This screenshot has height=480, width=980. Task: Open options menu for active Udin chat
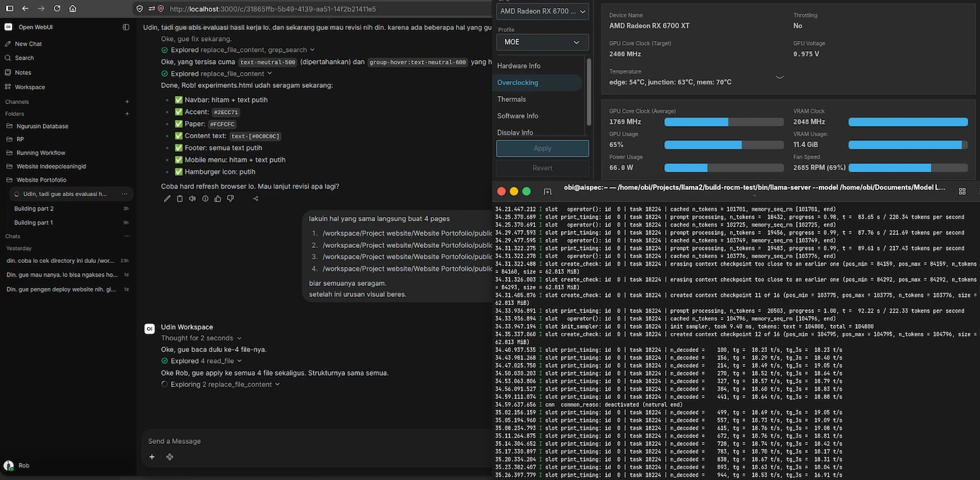point(125,194)
